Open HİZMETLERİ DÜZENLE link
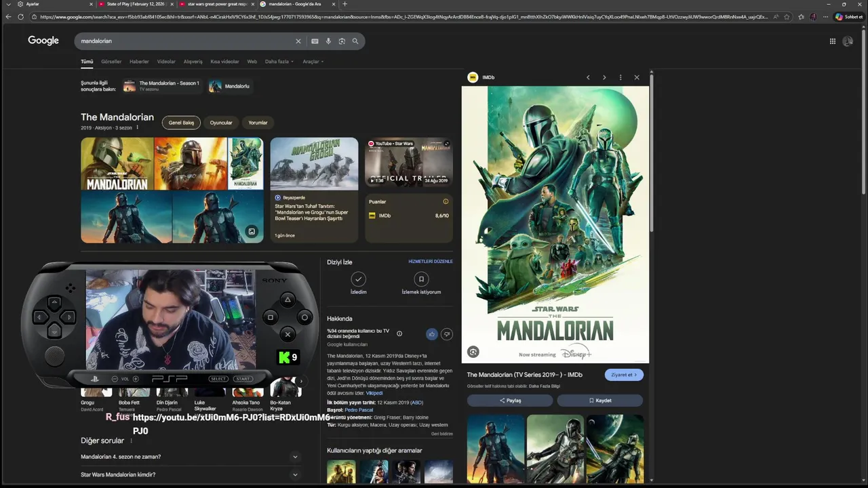 pyautogui.click(x=431, y=262)
